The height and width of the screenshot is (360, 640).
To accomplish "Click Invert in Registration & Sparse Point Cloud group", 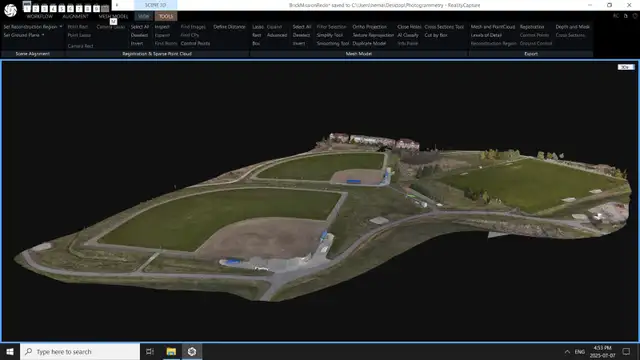I will pyautogui.click(x=137, y=43).
